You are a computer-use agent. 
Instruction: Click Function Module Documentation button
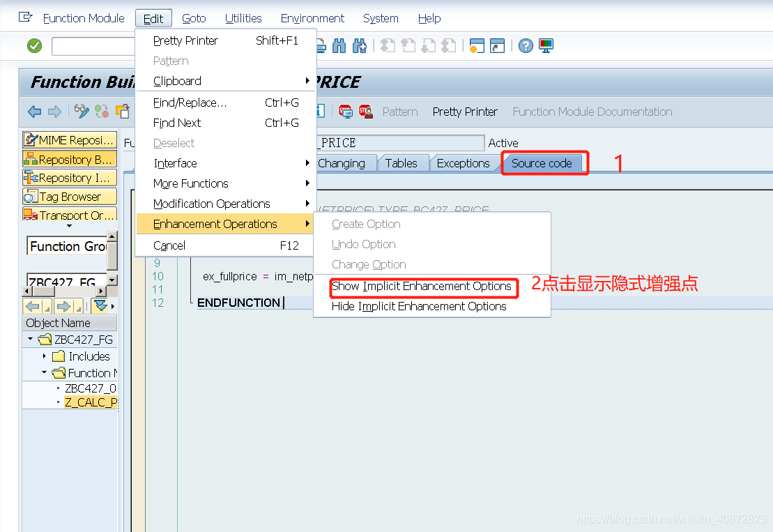click(x=592, y=112)
